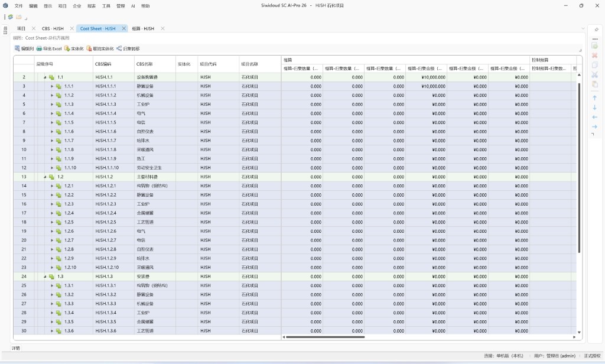Export the sheet with 导出 Excel
The width and height of the screenshot is (605, 364).
click(x=49, y=48)
